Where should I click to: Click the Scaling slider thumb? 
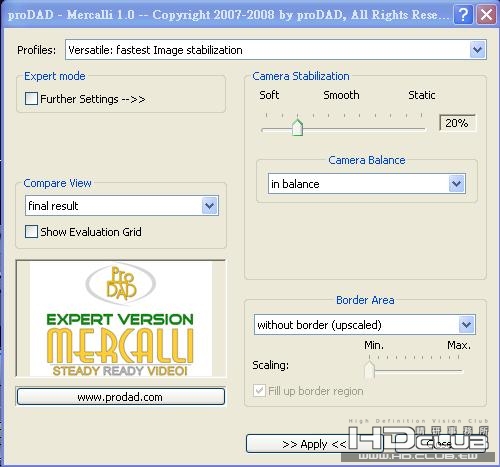click(x=369, y=370)
